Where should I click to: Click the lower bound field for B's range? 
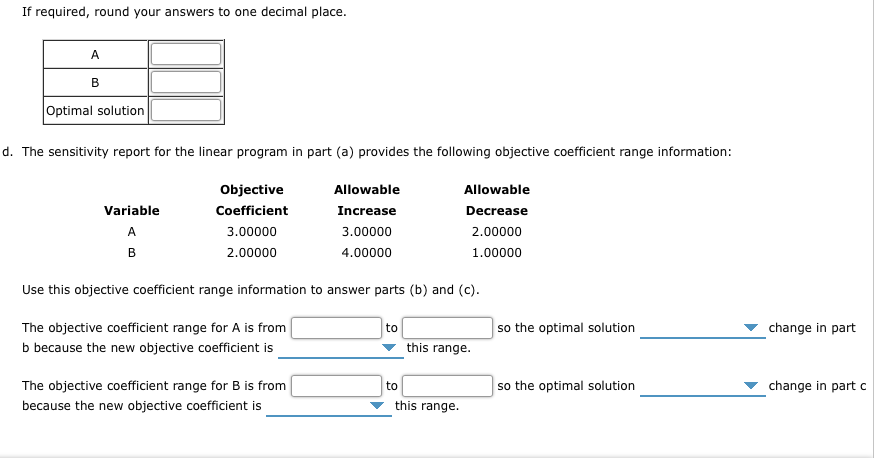pos(335,386)
